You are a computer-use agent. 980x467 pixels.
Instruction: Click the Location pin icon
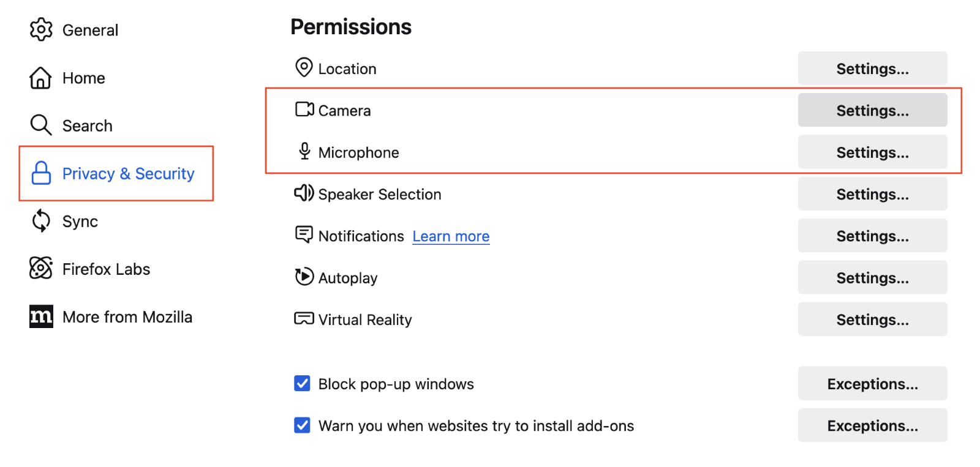point(304,67)
